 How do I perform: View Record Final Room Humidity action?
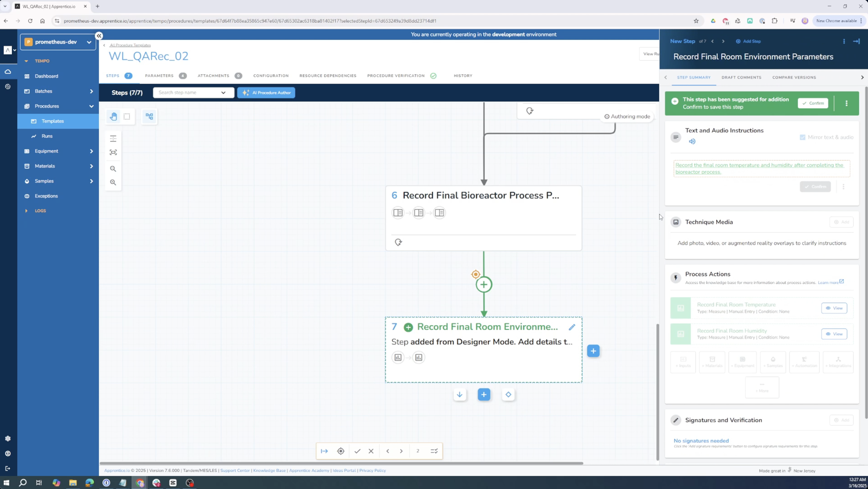(834, 334)
